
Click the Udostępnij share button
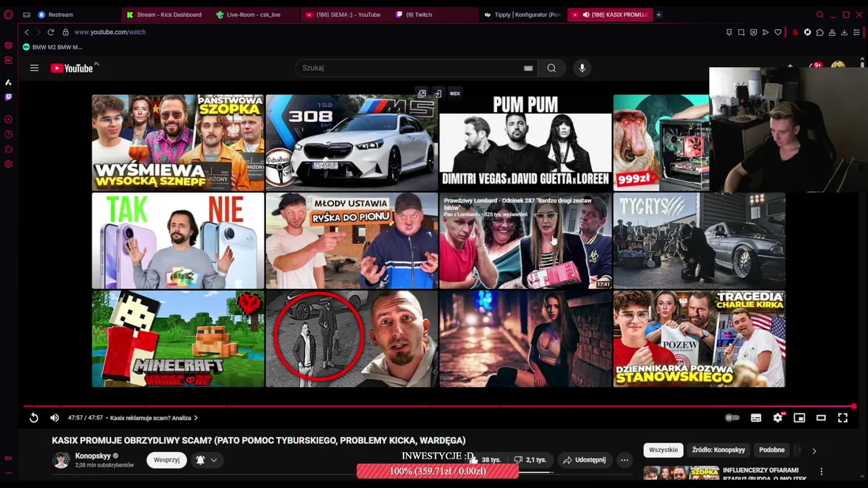pyautogui.click(x=585, y=460)
